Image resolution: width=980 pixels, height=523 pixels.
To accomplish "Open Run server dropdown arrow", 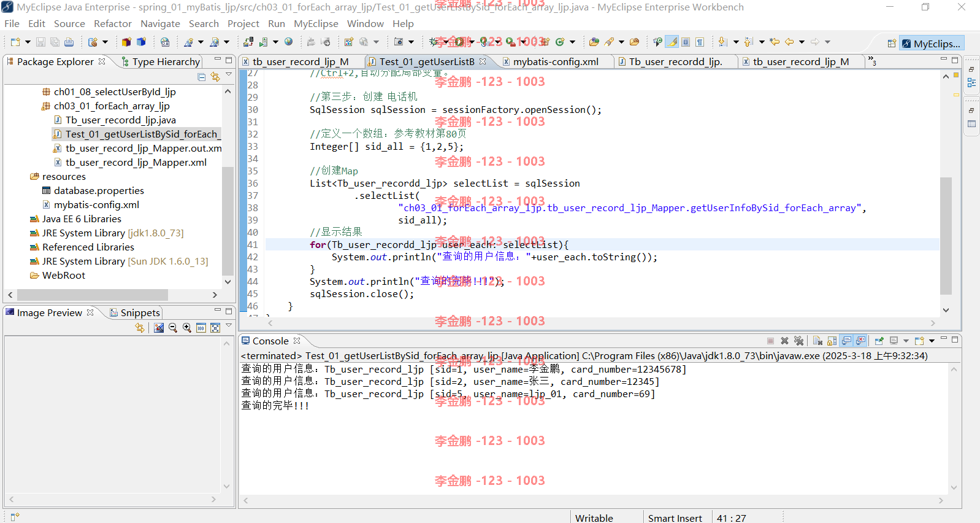I will click(275, 42).
